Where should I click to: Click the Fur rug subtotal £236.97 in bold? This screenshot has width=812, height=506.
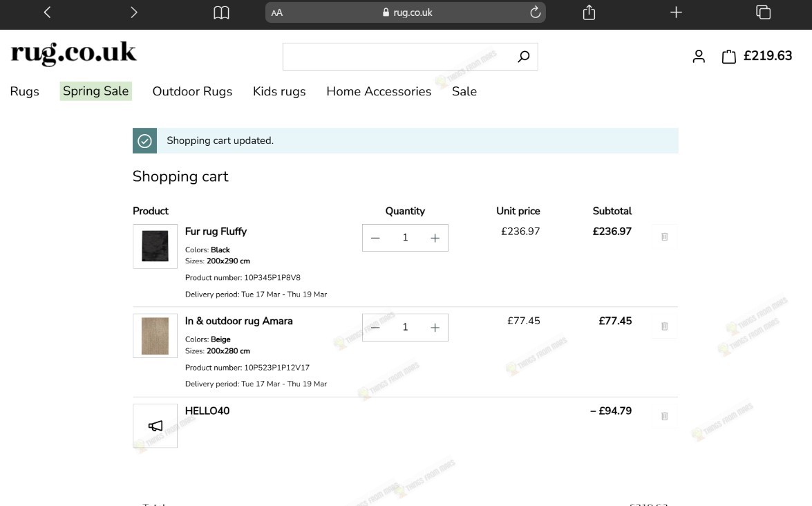tap(612, 232)
